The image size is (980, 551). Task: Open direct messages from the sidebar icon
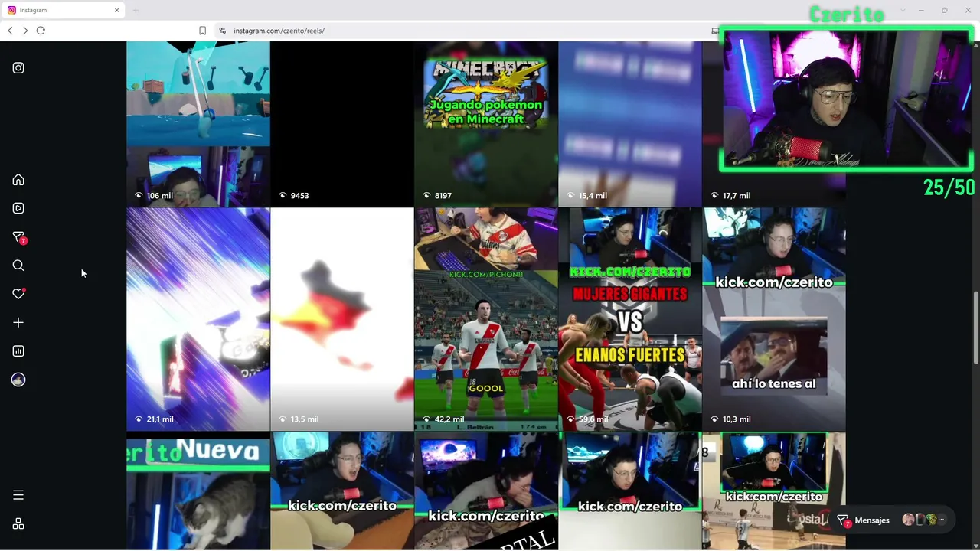[18, 237]
